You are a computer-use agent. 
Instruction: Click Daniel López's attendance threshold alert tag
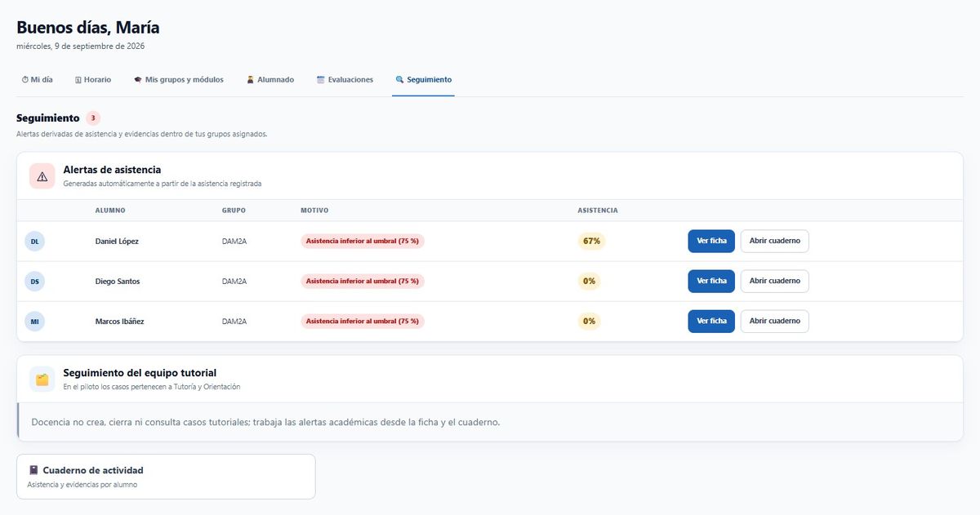coord(363,242)
